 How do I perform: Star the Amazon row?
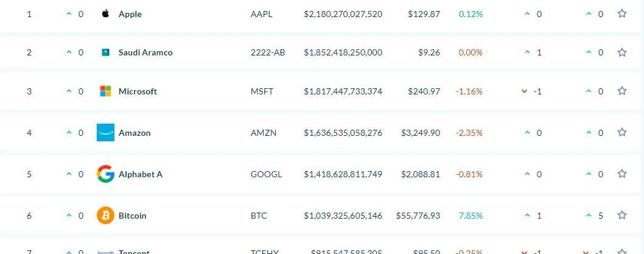[x=621, y=132]
